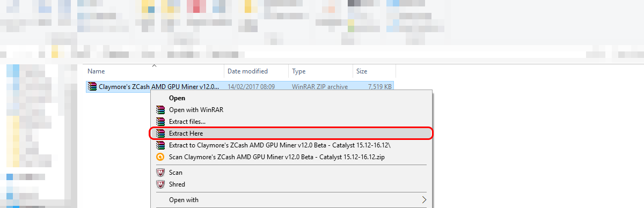This screenshot has width=644, height=208.
Task: Sort by Date modified column header
Action: pos(256,71)
